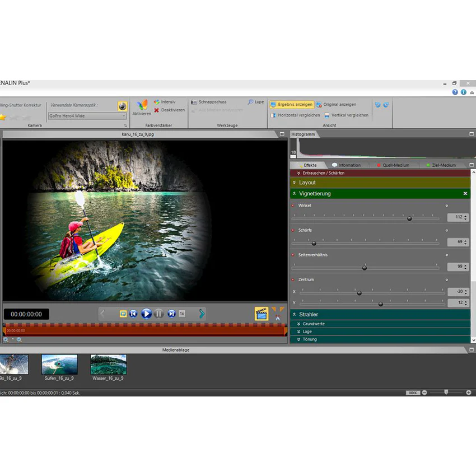Click the Zentrum X slider handle

click(x=359, y=293)
